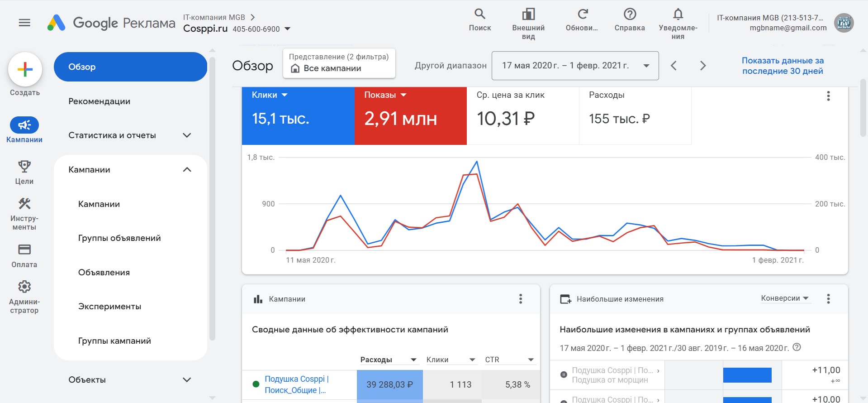868x403 pixels.
Task: Open Наибольшие изменения card three-dot menu
Action: click(x=828, y=299)
